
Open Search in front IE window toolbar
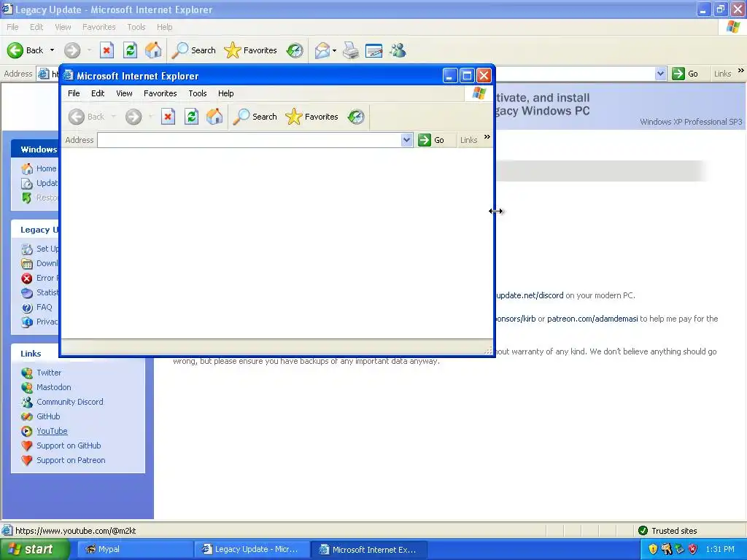click(255, 117)
